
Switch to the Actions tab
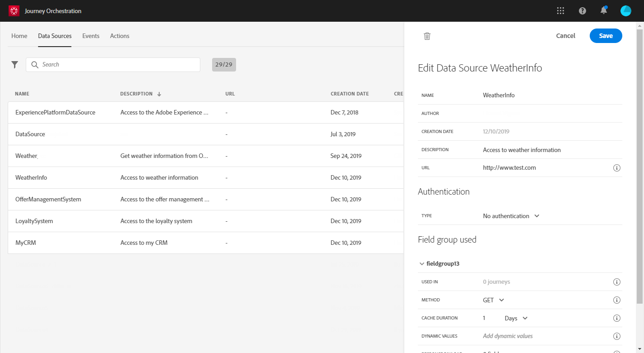[120, 36]
